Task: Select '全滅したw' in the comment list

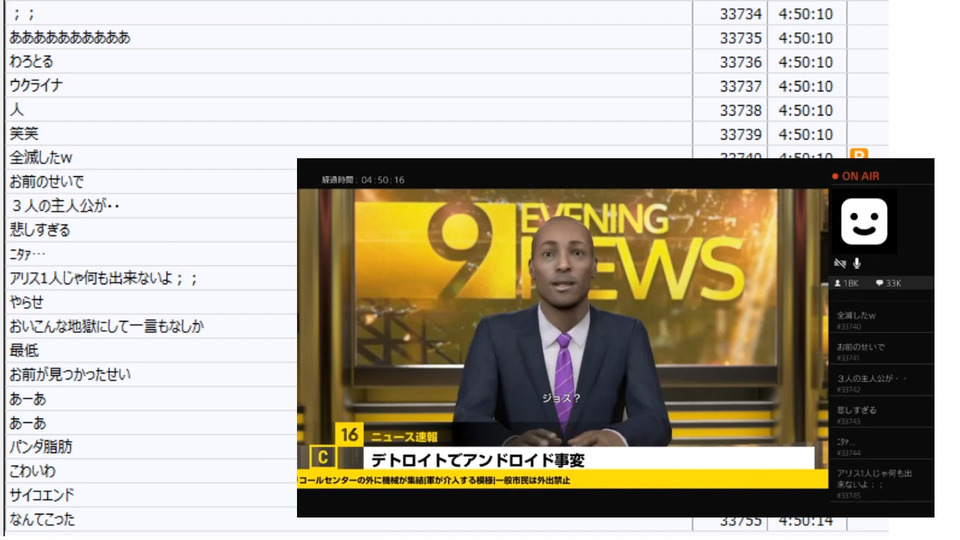Action: [x=151, y=158]
